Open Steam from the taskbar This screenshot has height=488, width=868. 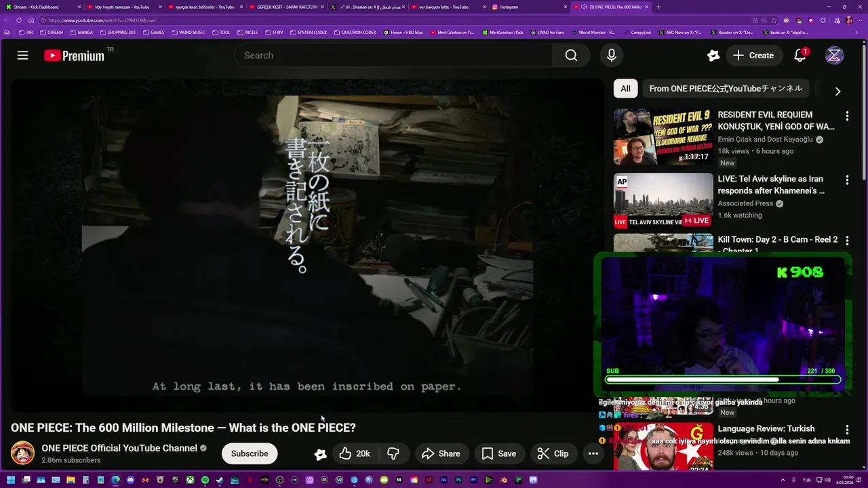(220, 480)
